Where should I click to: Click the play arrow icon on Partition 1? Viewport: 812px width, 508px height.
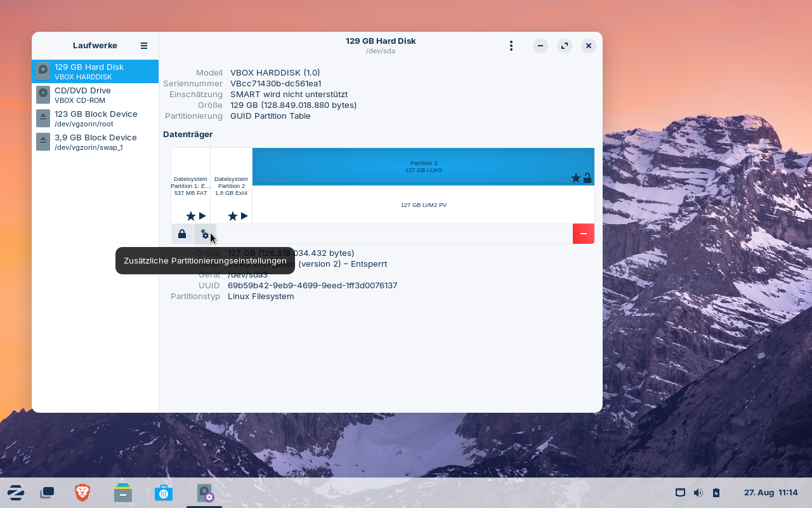[x=202, y=216]
